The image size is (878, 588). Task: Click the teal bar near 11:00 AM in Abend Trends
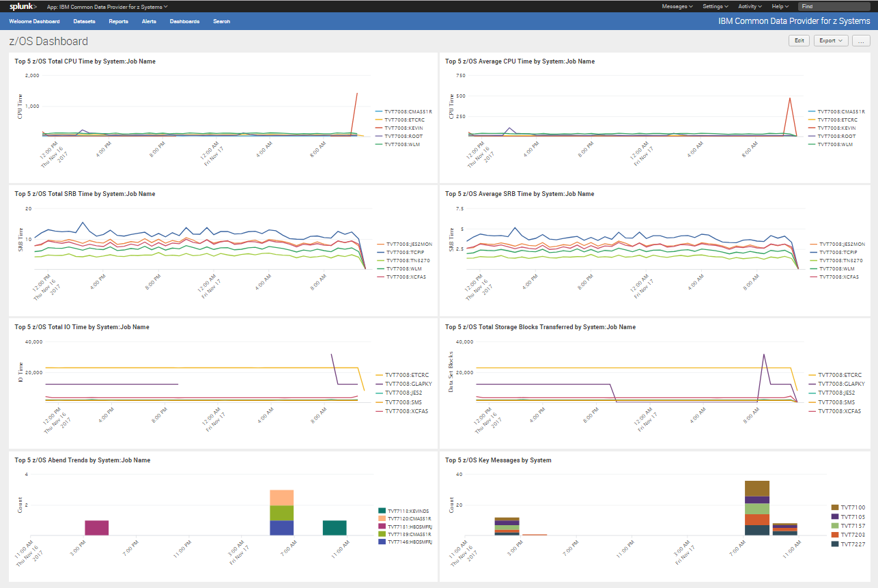[335, 527]
